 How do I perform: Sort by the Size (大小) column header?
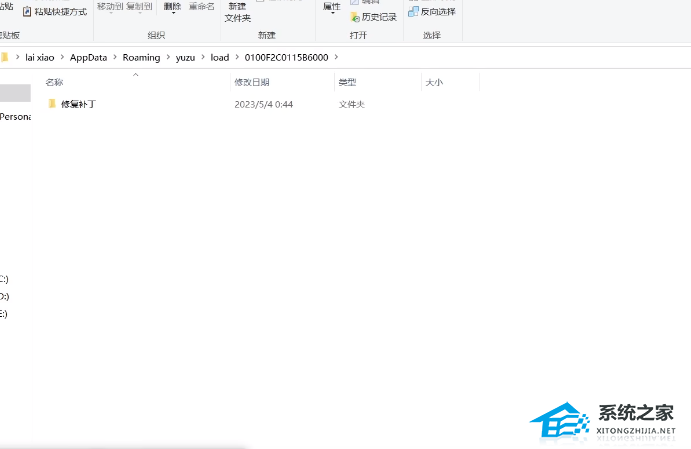point(433,82)
